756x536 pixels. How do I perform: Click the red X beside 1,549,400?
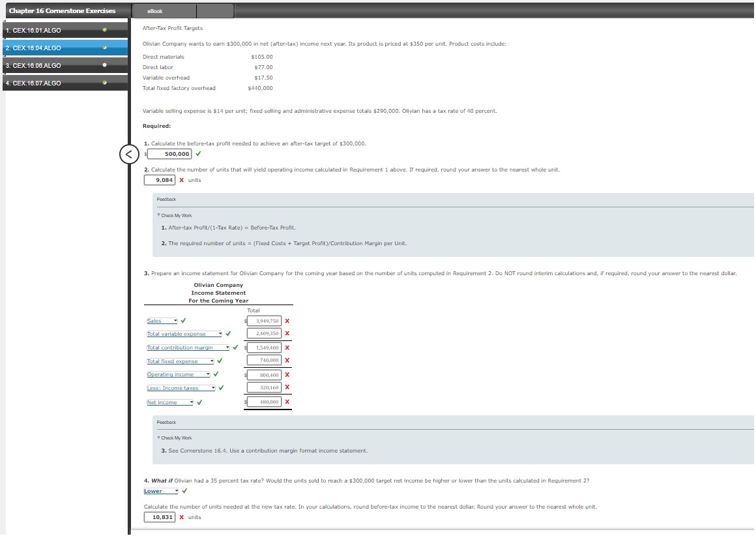point(287,348)
